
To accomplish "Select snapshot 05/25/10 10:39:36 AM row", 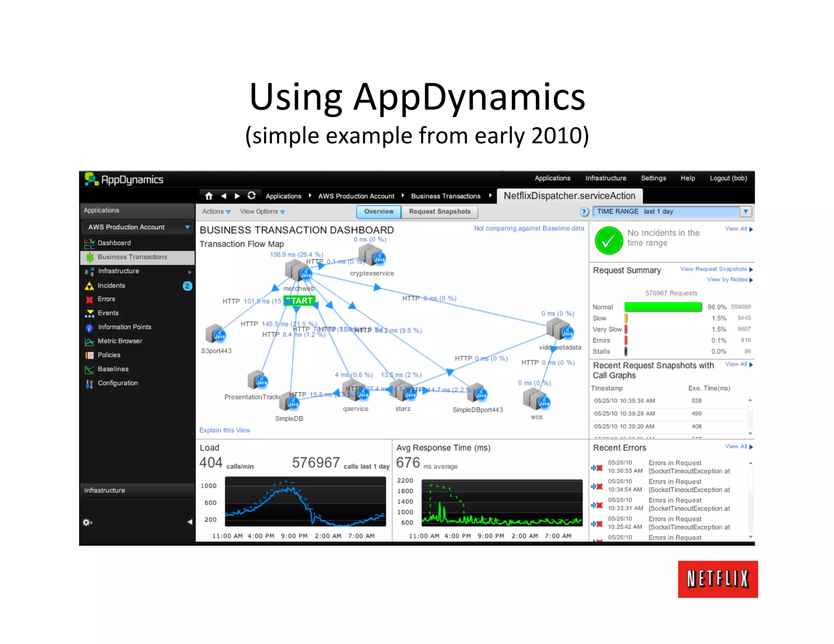I will (x=668, y=401).
